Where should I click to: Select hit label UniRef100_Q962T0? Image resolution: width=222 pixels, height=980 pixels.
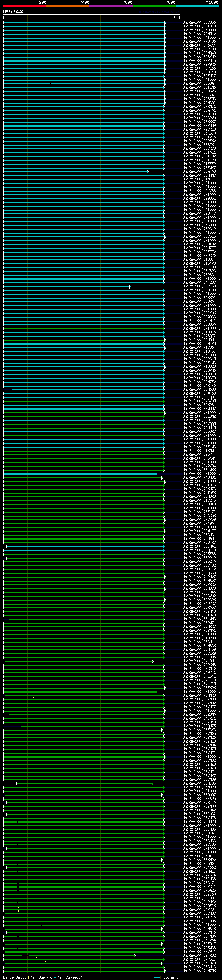point(199,561)
